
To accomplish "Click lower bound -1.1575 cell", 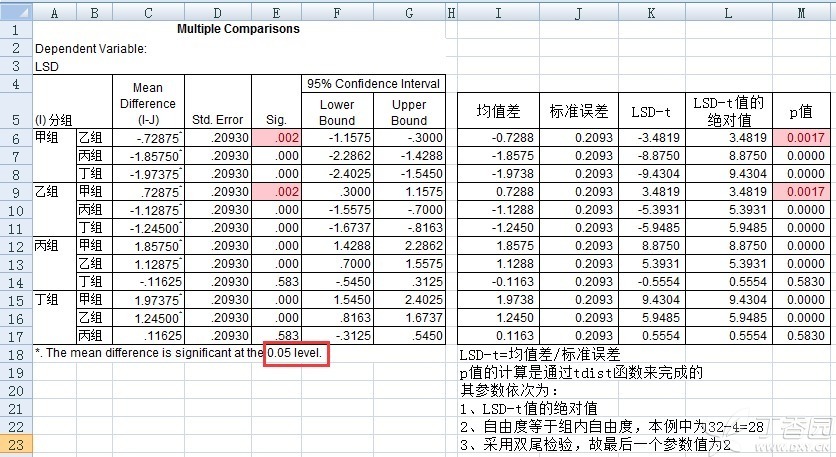I will coord(337,138).
